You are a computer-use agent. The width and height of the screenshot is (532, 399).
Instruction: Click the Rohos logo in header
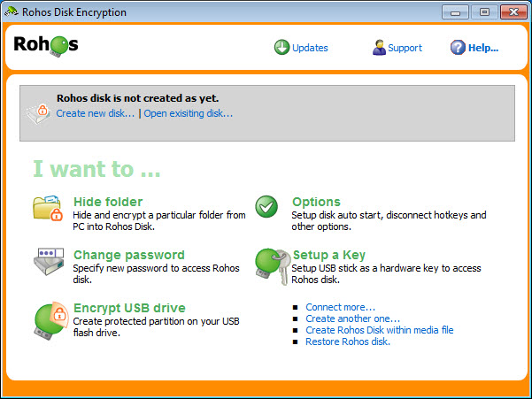point(46,44)
